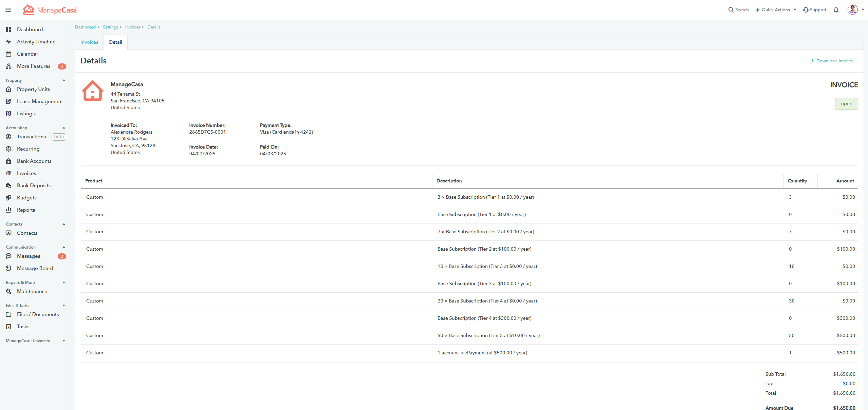Screen dimensions: 868x410
Task: Open Reports chart icon in sidebar
Action: (x=9, y=210)
